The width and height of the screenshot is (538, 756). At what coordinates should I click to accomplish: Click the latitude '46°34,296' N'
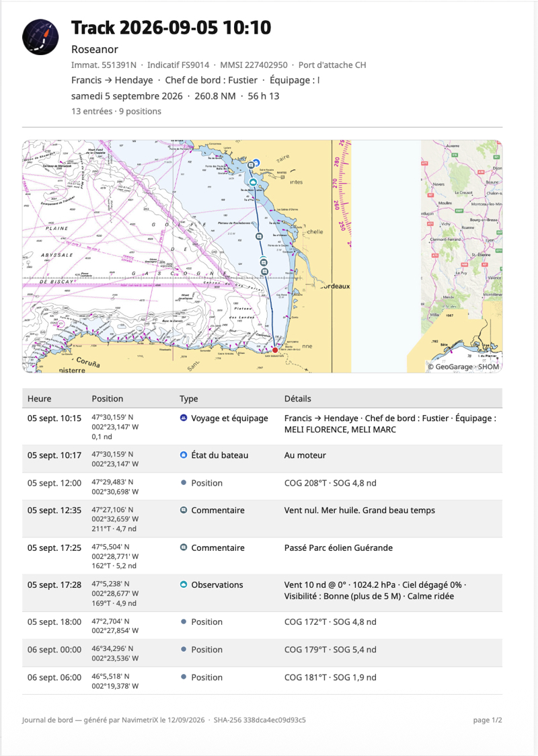point(112,648)
